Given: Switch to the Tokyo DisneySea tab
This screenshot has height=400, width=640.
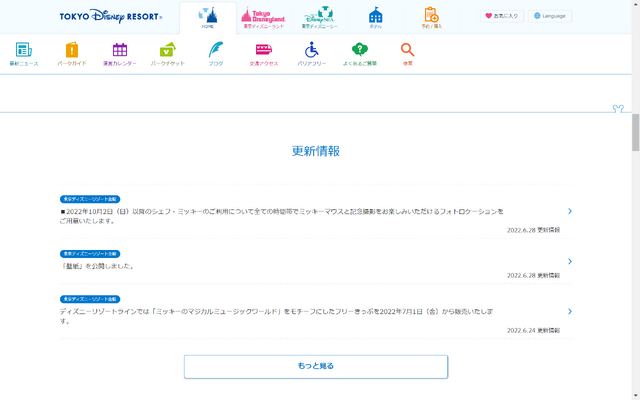Looking at the screenshot, I should (x=320, y=18).
